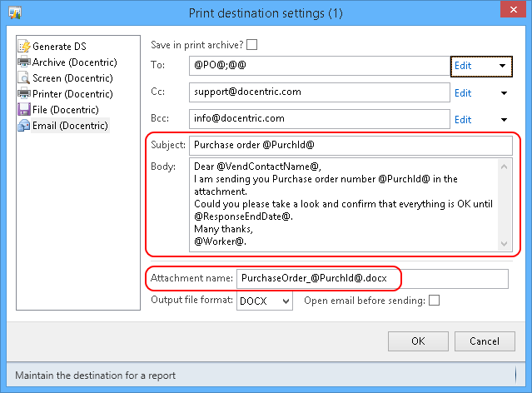Click into the Attachment name field
This screenshot has width=532, height=393.
tap(372, 279)
